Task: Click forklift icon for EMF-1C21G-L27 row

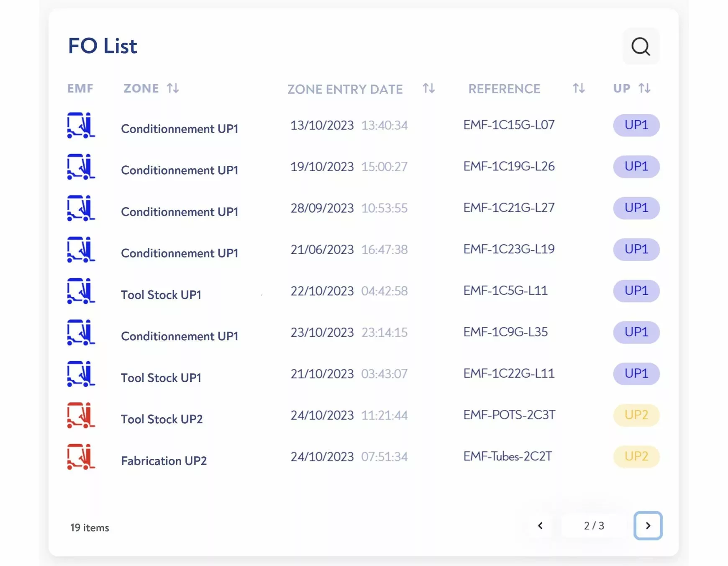Action: (x=81, y=208)
